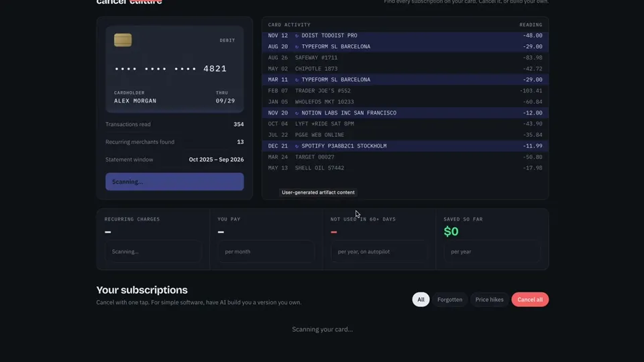Click recurring icon beside NOTION LABS INC
This screenshot has height=362, width=644.
coord(297,113)
